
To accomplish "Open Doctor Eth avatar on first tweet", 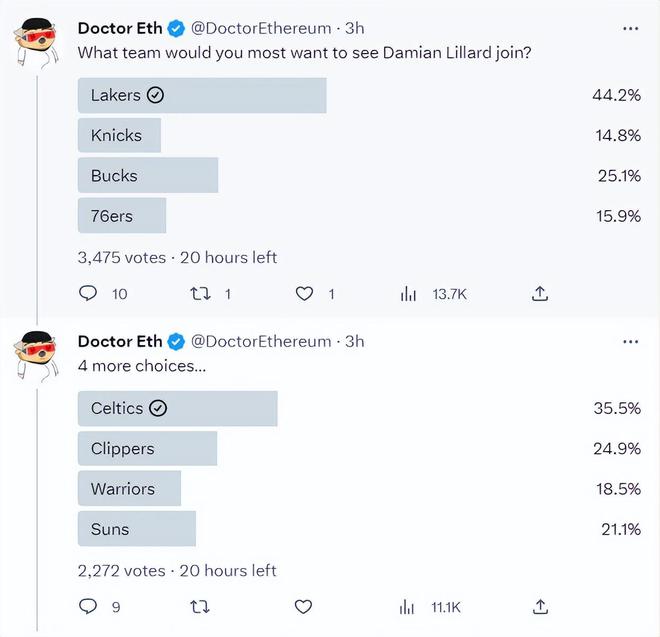I will tap(36, 43).
